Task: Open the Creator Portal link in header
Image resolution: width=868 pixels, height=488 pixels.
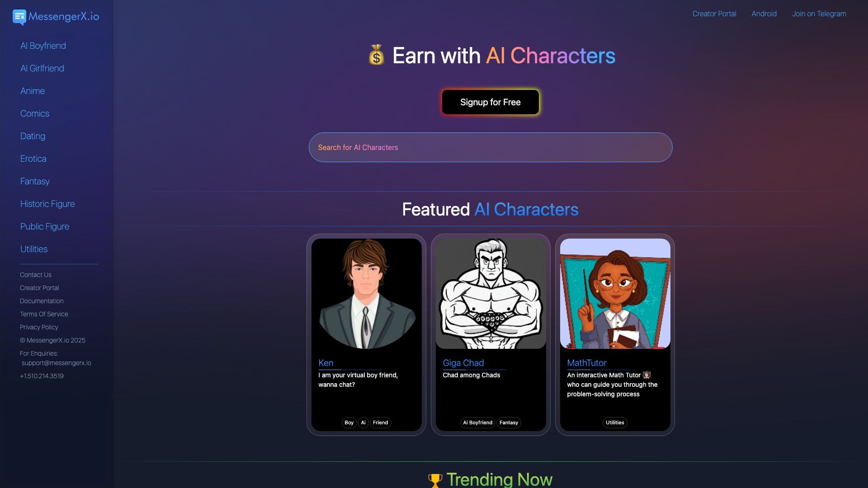Action: (714, 14)
